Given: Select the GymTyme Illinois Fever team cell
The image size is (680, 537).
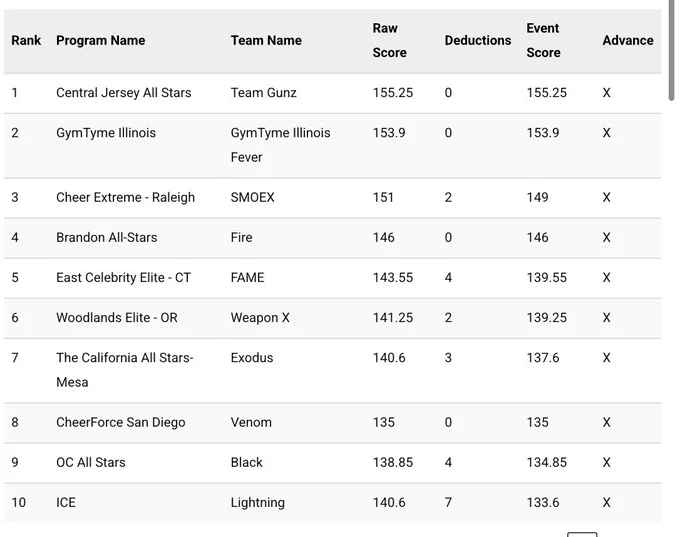Looking at the screenshot, I should click(281, 145).
